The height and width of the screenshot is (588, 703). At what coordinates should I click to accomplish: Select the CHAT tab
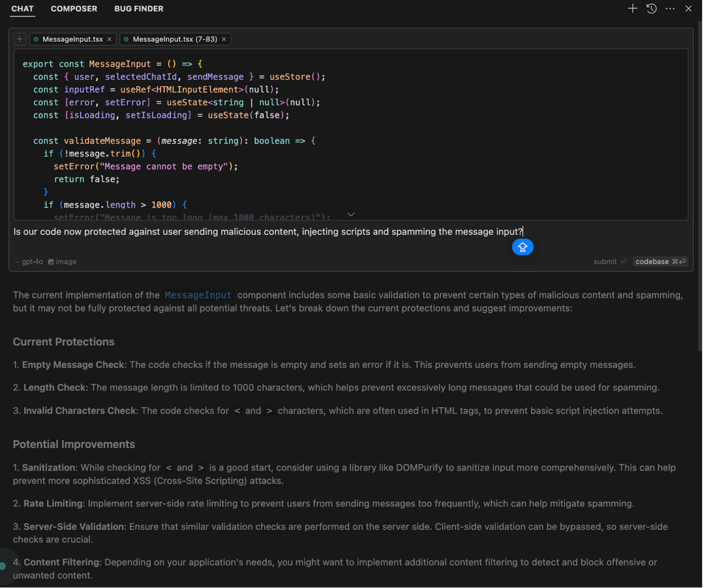23,9
